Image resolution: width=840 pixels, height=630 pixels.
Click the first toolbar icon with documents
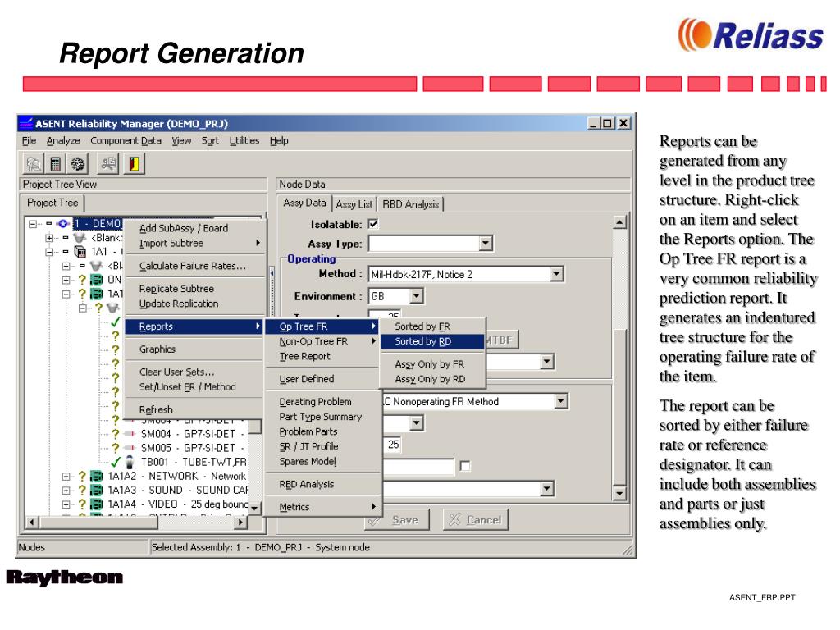(x=33, y=163)
